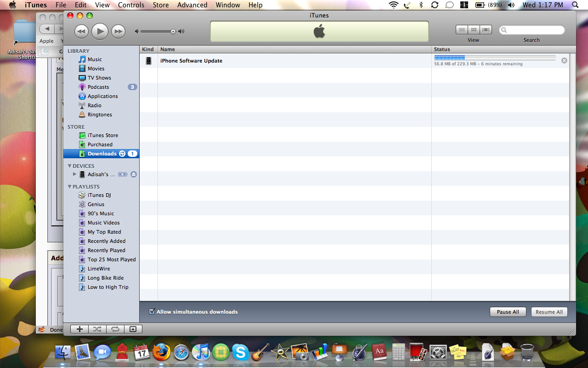Switch to Cover Flow view

point(486,30)
